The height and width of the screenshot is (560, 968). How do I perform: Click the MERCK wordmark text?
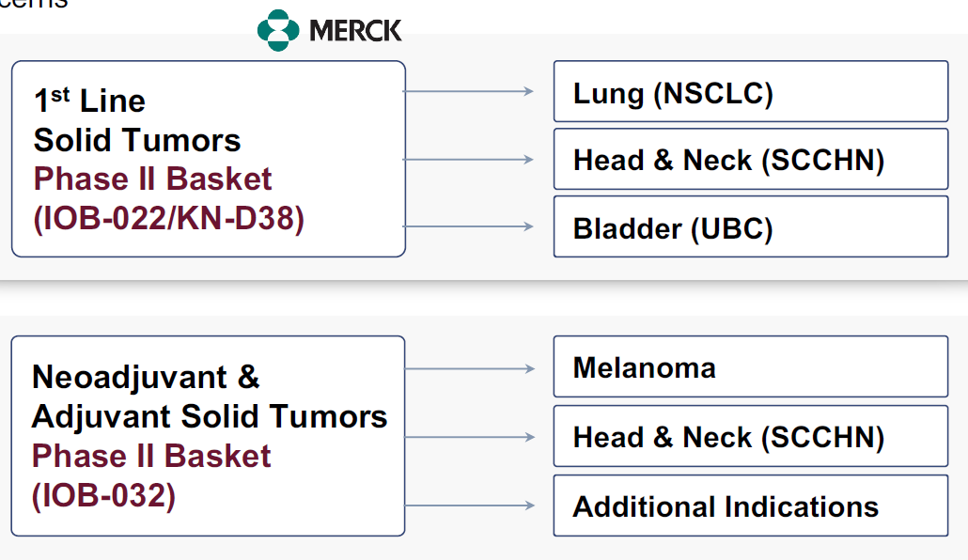click(x=355, y=31)
